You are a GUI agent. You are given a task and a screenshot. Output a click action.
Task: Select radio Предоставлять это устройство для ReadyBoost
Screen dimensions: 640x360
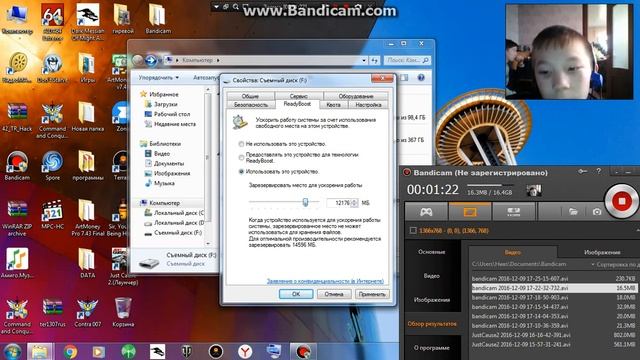[x=241, y=157]
